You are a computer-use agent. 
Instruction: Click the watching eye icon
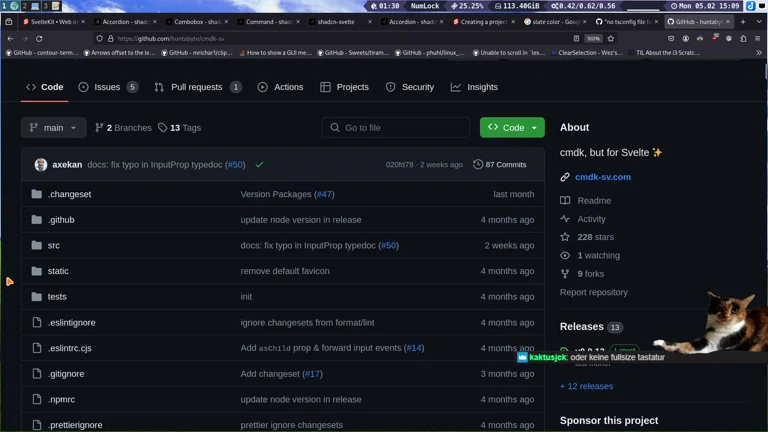coord(565,255)
